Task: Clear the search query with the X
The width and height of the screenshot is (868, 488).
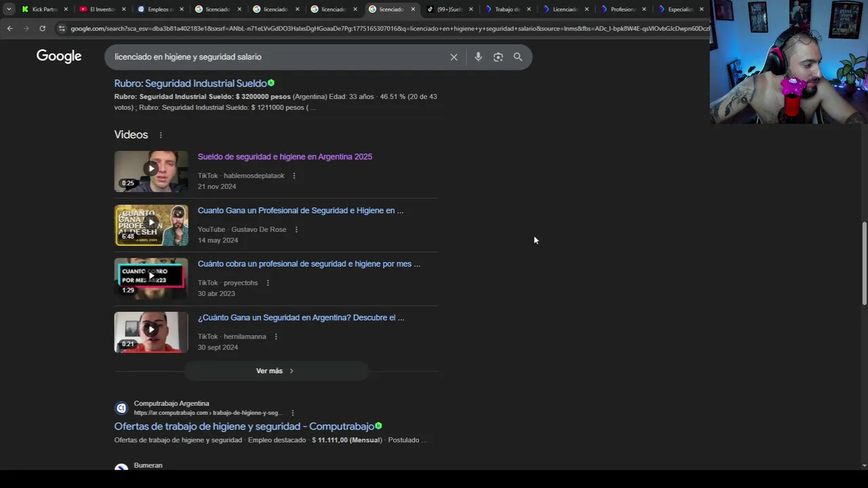Action: click(454, 57)
